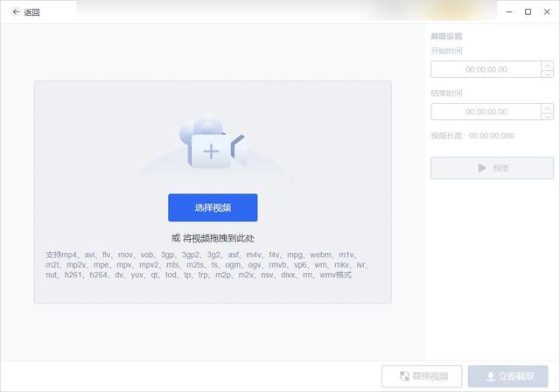The height and width of the screenshot is (392, 560).
Task: Click the 返回 label
Action: (31, 12)
